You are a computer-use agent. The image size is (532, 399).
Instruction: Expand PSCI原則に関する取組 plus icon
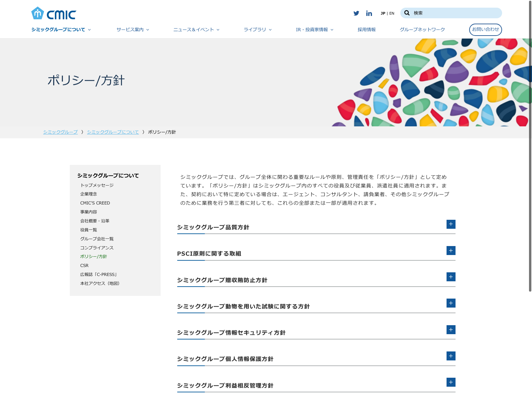(x=451, y=250)
